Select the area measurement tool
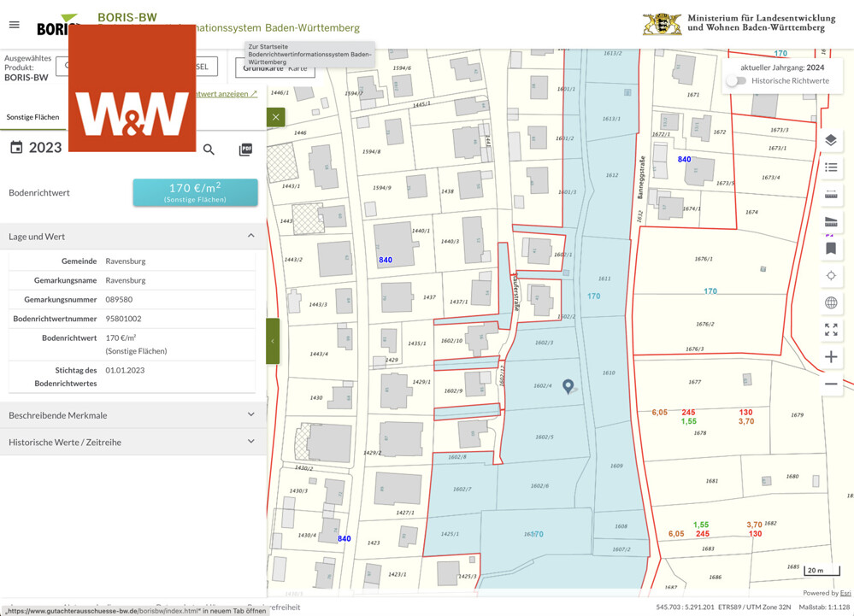The image size is (854, 616). point(830,222)
